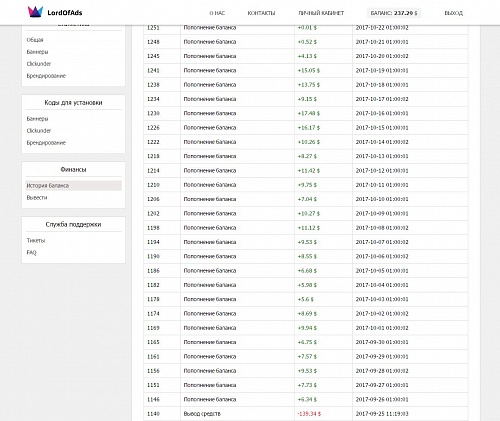The width and height of the screenshot is (500, 421).
Task: Click amount +7.57 $
Action: tap(307, 357)
